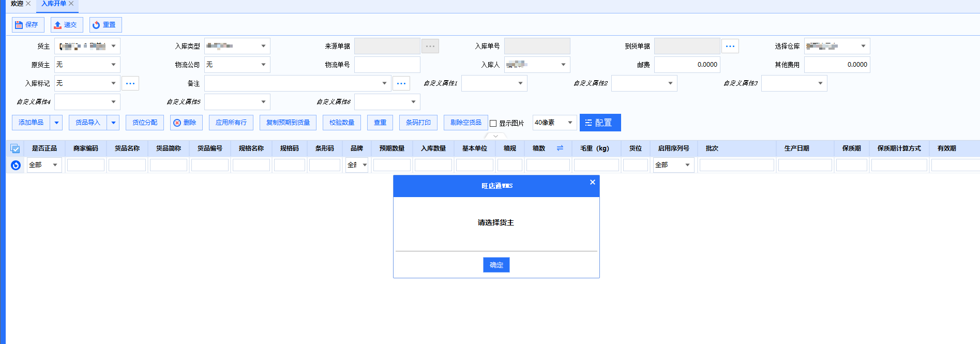Open the 选择仓库 dropdown
The image size is (980, 344).
863,46
